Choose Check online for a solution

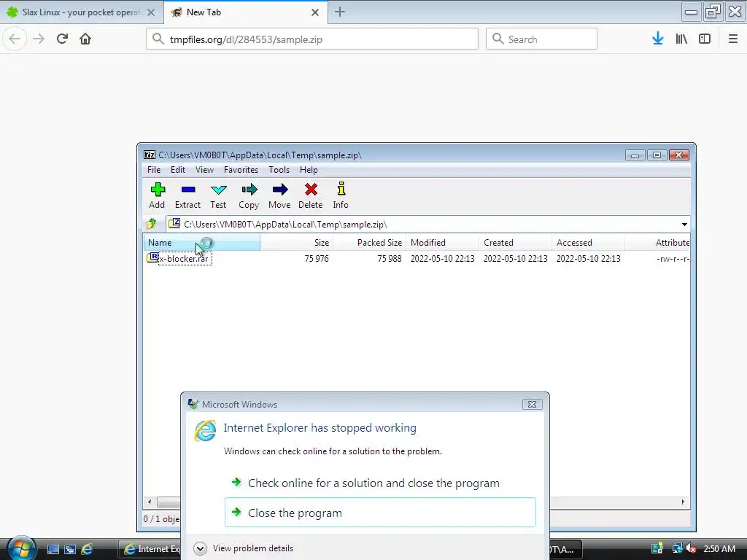coord(380,483)
